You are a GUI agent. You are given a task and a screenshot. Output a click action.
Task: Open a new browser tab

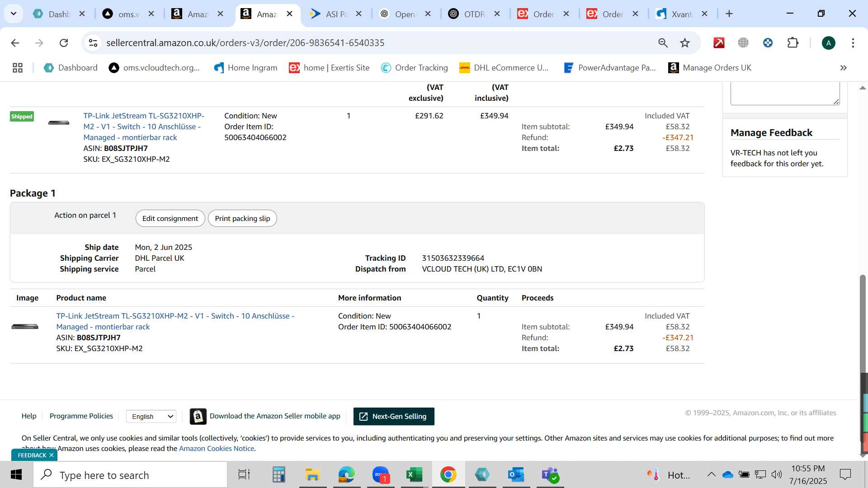point(729,14)
